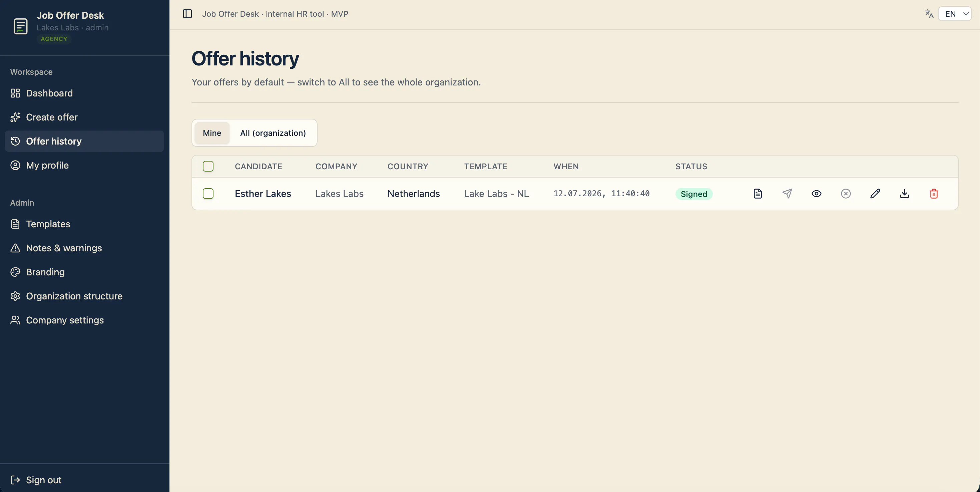
Task: Click the Signed status badge
Action: click(x=694, y=194)
